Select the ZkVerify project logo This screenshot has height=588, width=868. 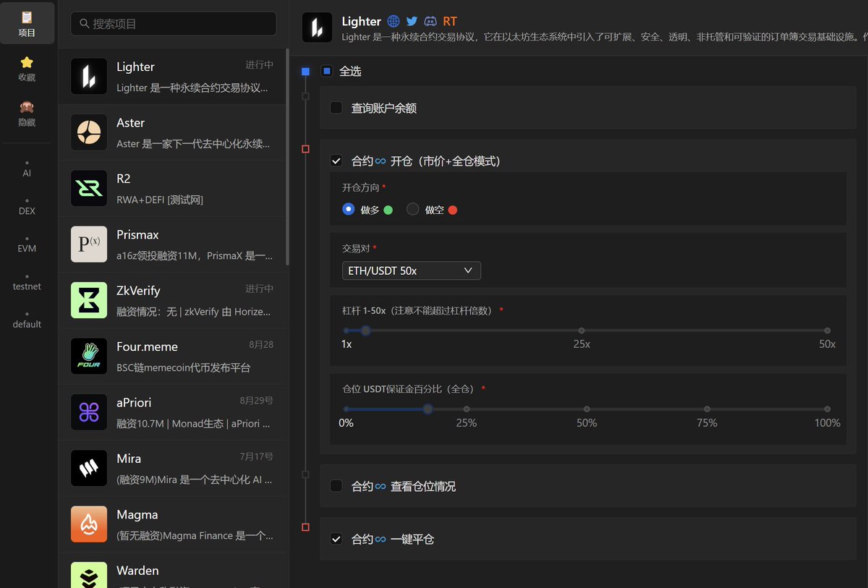(x=89, y=300)
